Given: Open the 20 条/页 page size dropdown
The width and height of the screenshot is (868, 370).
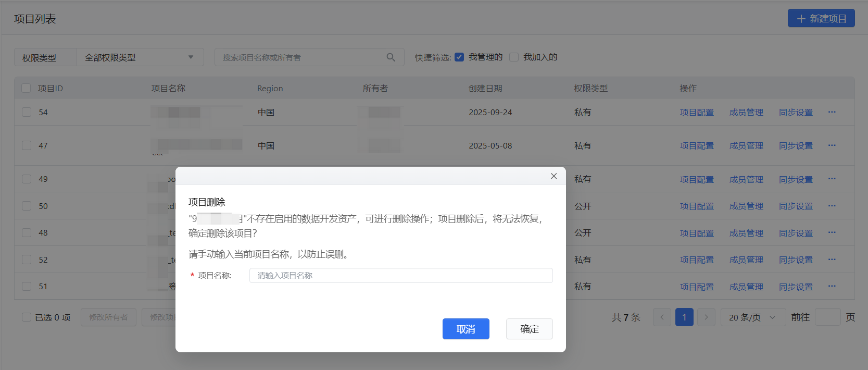Looking at the screenshot, I should tap(752, 317).
